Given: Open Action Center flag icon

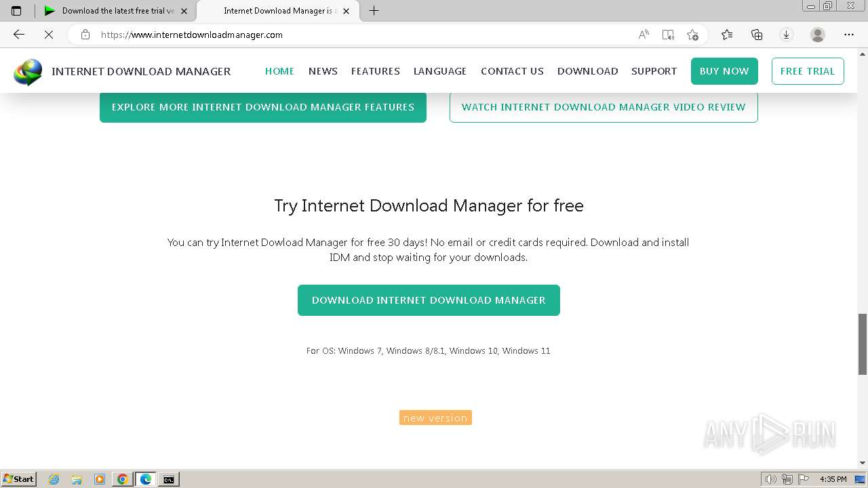Looking at the screenshot, I should tap(803, 479).
